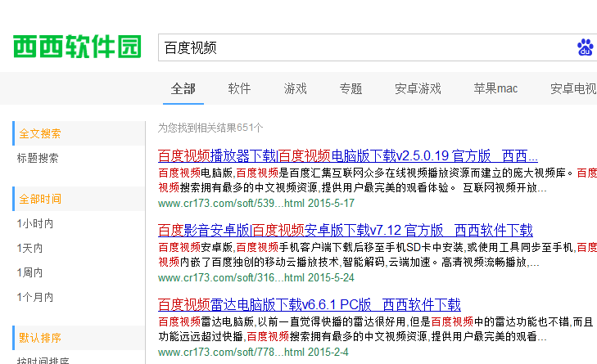Click URL www.cr173.com/soft/778...html 2015-2-4
597x364 pixels.
(253, 353)
